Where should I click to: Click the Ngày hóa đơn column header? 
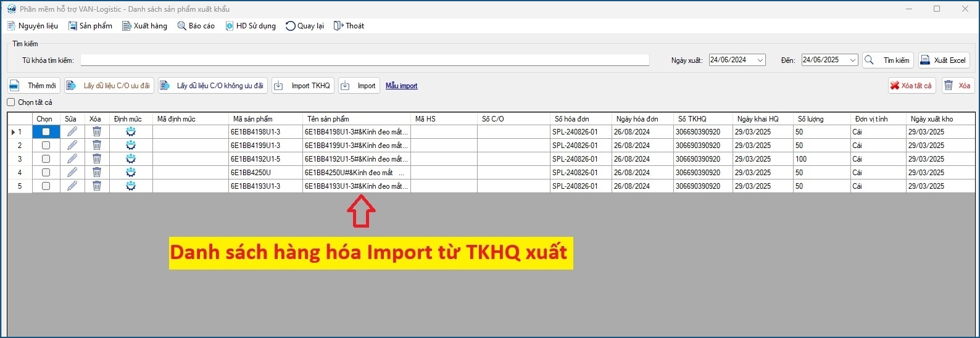(642, 118)
